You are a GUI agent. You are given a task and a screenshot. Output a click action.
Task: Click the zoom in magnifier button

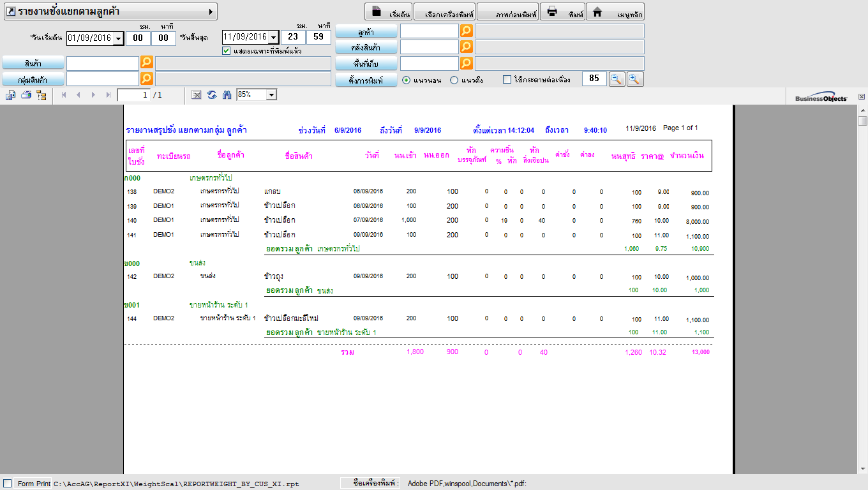tap(635, 79)
